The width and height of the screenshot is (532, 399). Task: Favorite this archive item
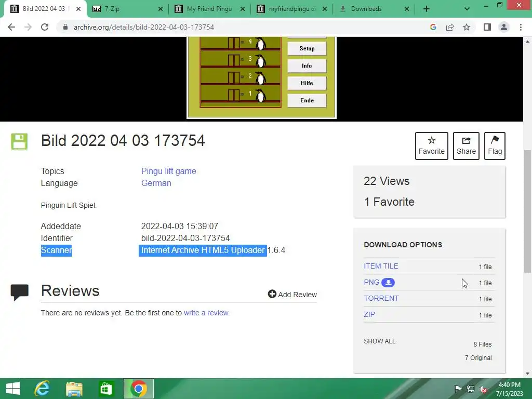[432, 146]
